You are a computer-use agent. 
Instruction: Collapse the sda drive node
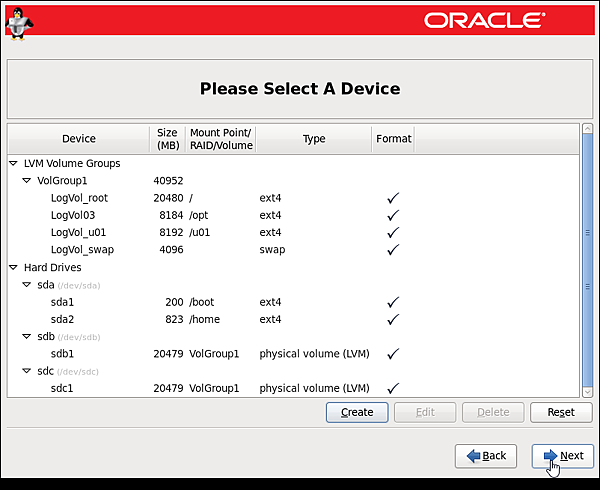point(27,285)
